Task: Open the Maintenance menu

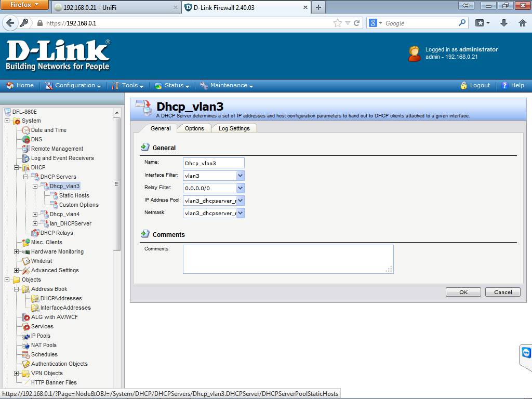Action: tap(227, 86)
